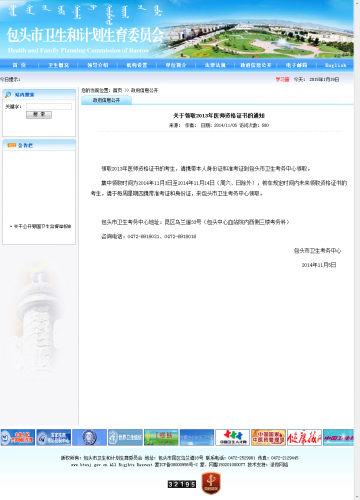The height and width of the screenshot is (500, 360).
Task: Click the 日期 2014/11/05 metadata text
Action: click(219, 125)
